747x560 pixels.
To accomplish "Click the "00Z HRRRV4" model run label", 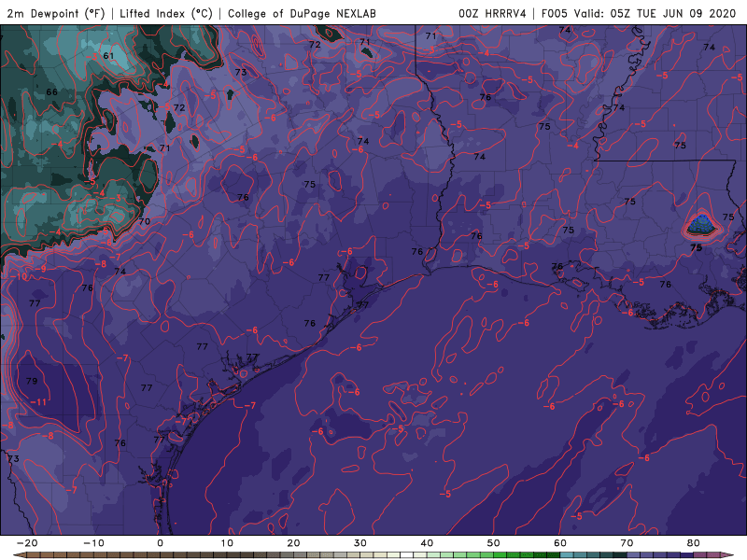I will 492,13.
